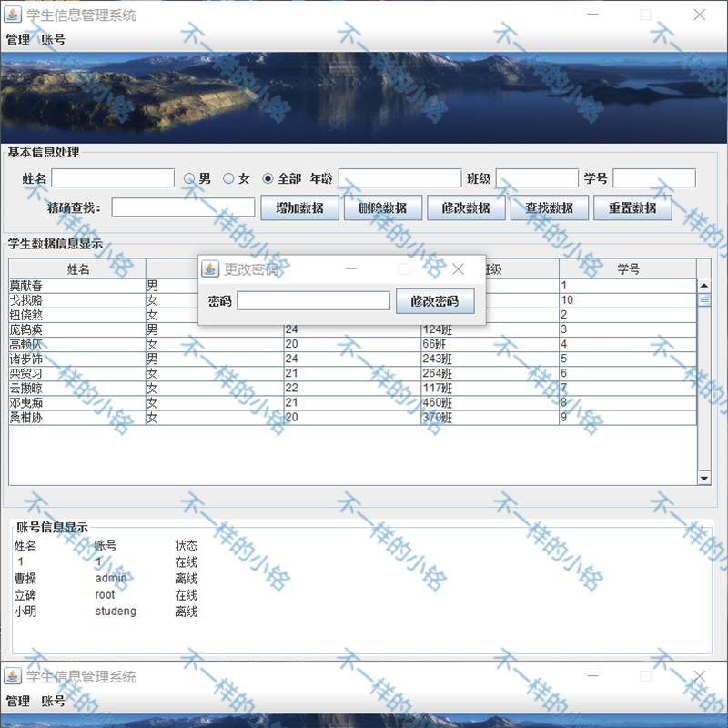Minimize the top 学生信息管理系统 window
Image resolution: width=728 pixels, height=728 pixels.
click(592, 15)
